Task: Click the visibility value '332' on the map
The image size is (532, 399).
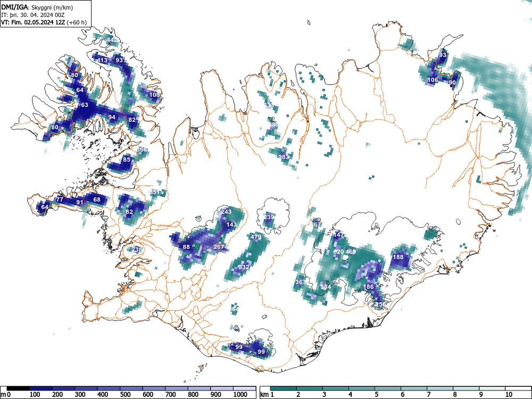Action: pyautogui.click(x=244, y=267)
